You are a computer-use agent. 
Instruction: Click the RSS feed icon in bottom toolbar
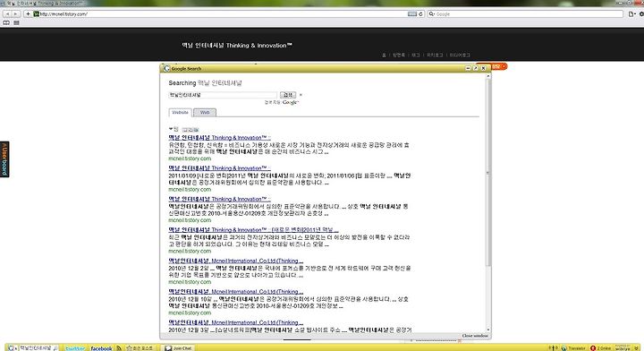(119, 348)
